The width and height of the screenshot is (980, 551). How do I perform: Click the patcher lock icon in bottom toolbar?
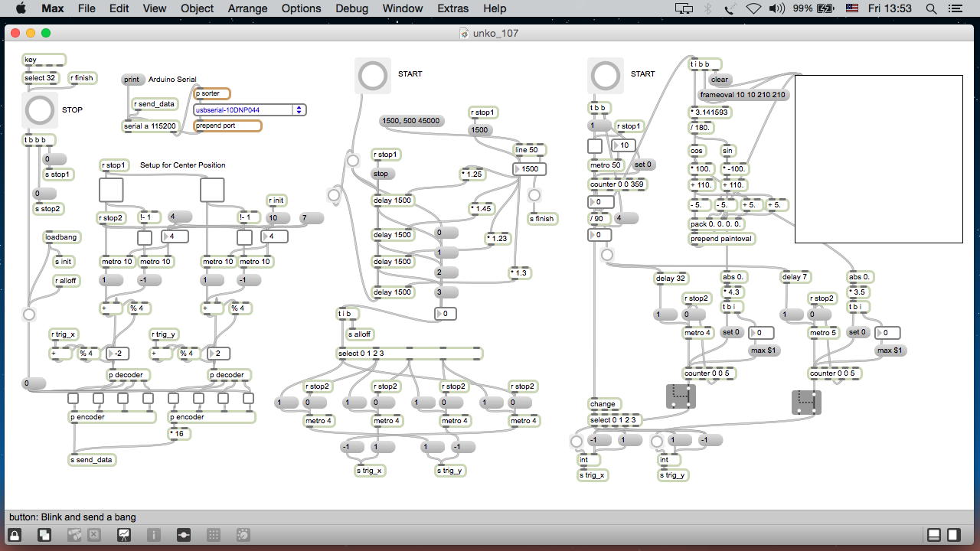pyautogui.click(x=15, y=535)
